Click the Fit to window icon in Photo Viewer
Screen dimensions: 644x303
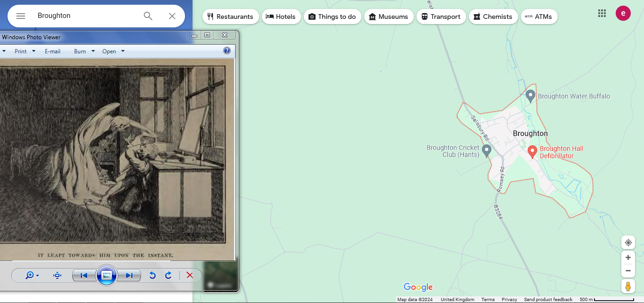(58, 275)
